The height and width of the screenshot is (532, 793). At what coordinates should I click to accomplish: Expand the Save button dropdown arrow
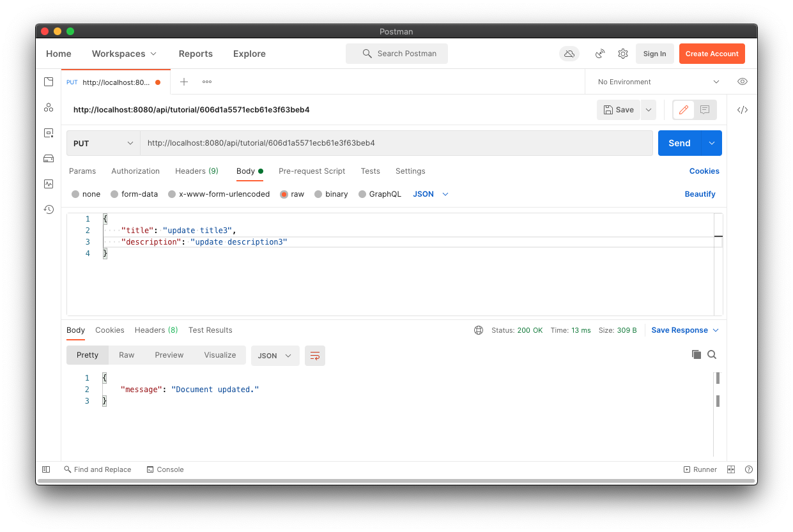pos(649,110)
